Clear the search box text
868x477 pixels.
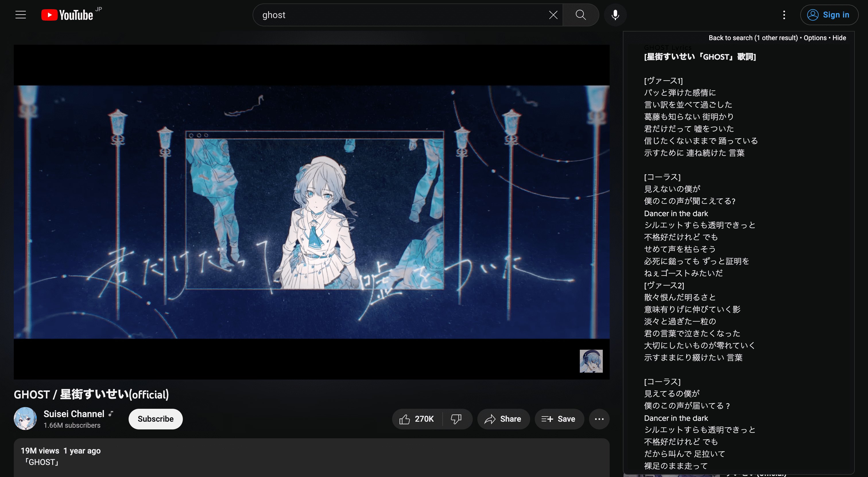(x=553, y=15)
